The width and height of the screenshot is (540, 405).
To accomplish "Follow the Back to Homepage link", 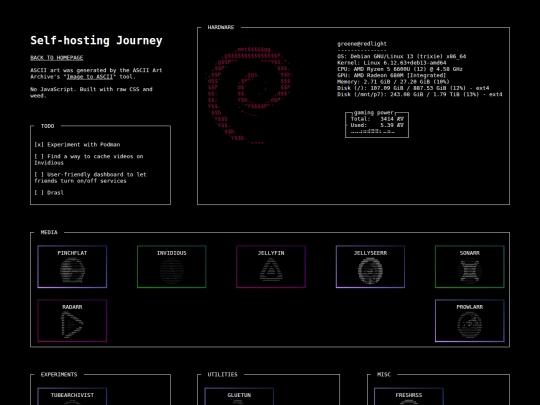I will click(56, 58).
